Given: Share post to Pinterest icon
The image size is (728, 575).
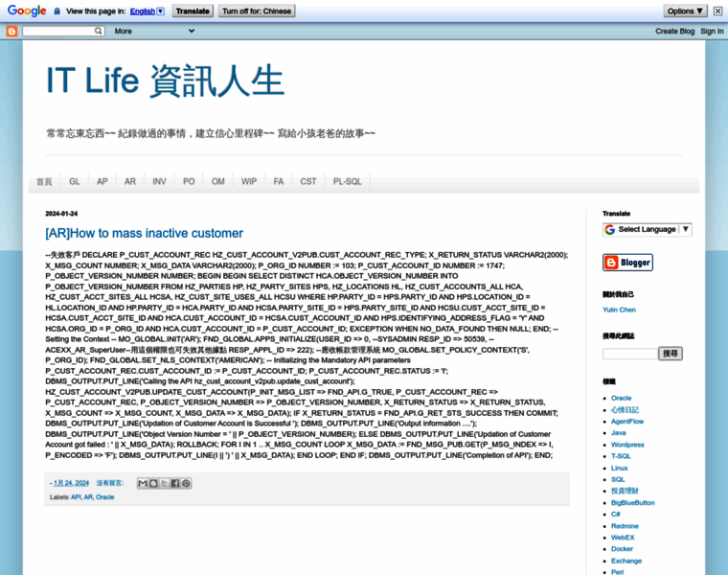Looking at the screenshot, I should click(186, 484).
